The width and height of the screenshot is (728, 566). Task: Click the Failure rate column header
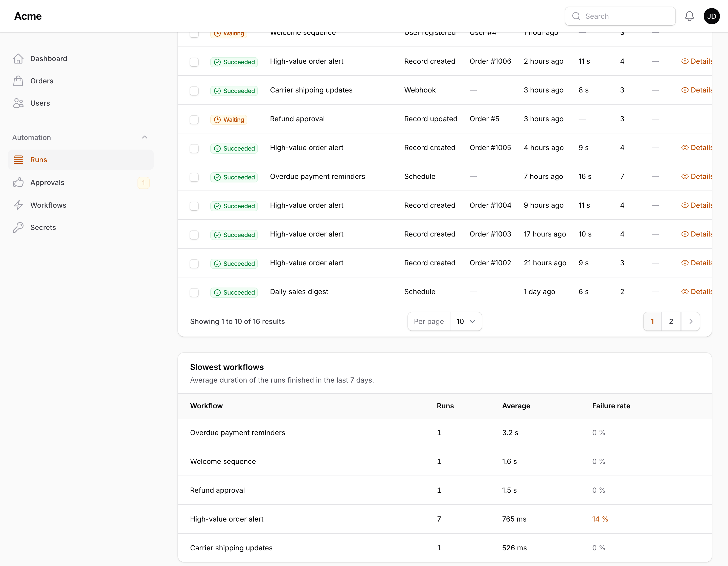tap(611, 406)
